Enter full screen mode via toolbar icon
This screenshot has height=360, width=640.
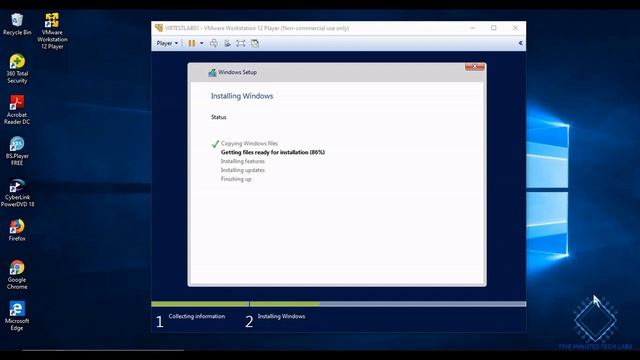[x=241, y=43]
